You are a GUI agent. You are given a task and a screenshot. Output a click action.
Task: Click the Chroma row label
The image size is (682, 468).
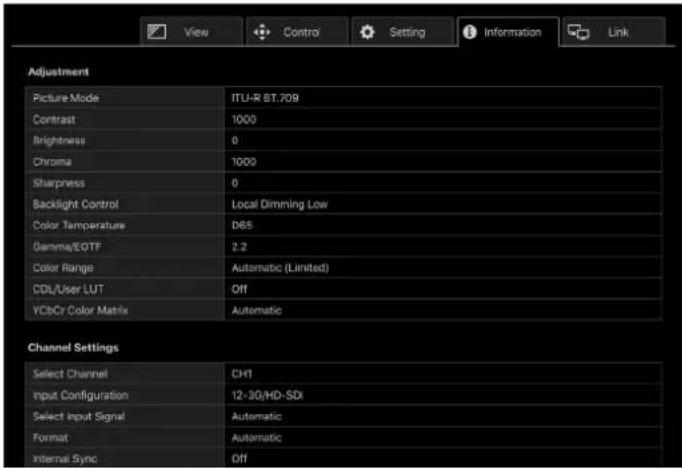pos(52,162)
